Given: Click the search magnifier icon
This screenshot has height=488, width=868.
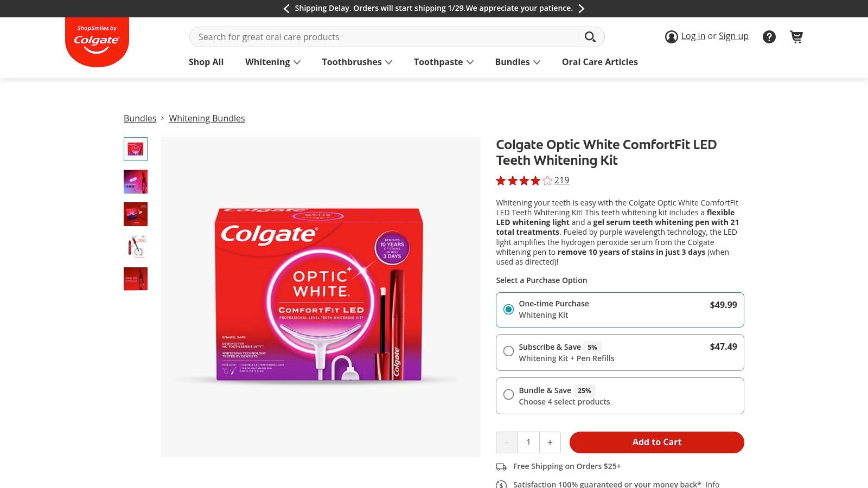Looking at the screenshot, I should click(x=590, y=37).
